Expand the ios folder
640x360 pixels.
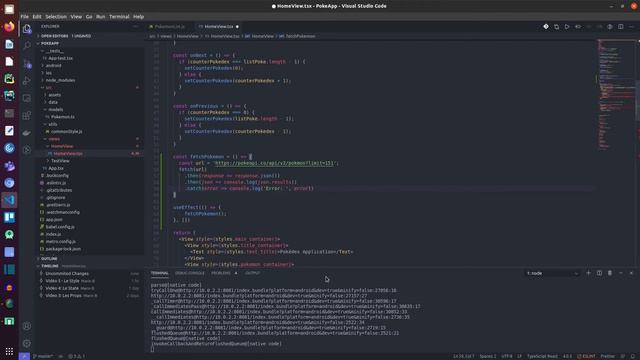click(x=49, y=73)
